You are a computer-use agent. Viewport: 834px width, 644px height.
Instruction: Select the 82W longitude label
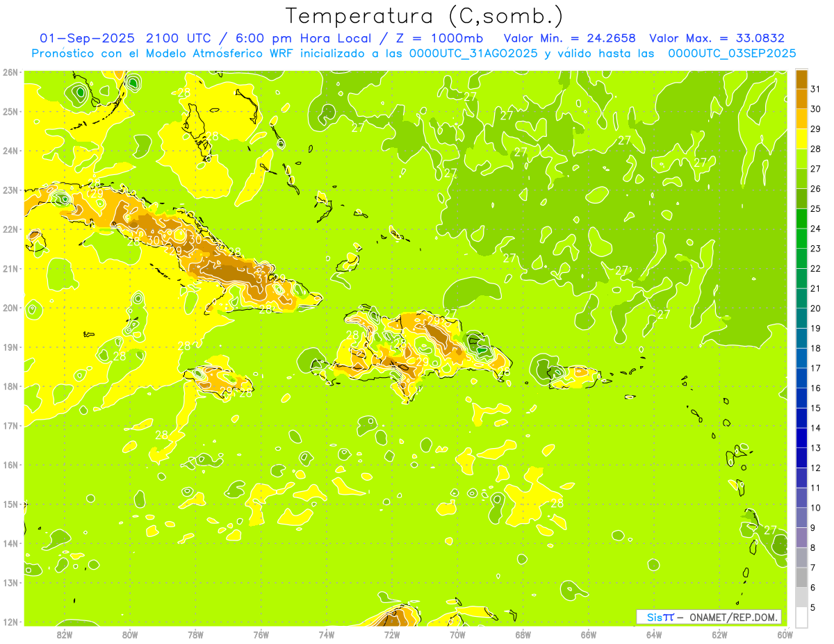point(65,634)
